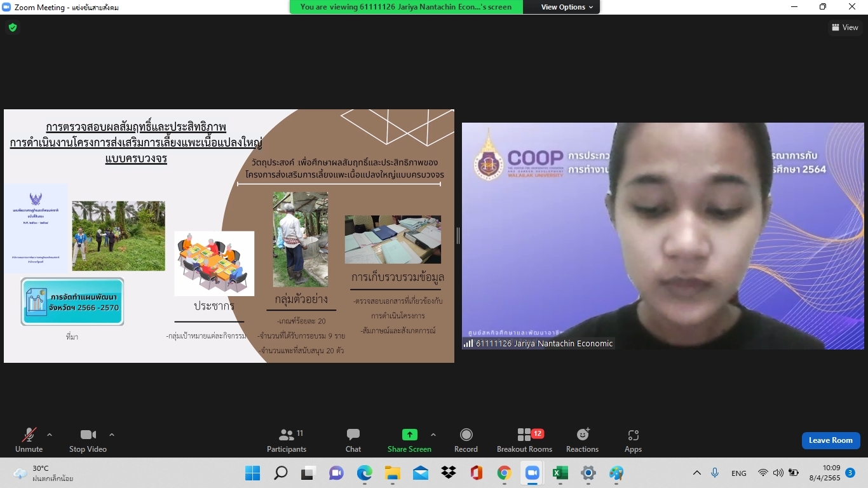Change layout using the View button

pyautogui.click(x=844, y=27)
